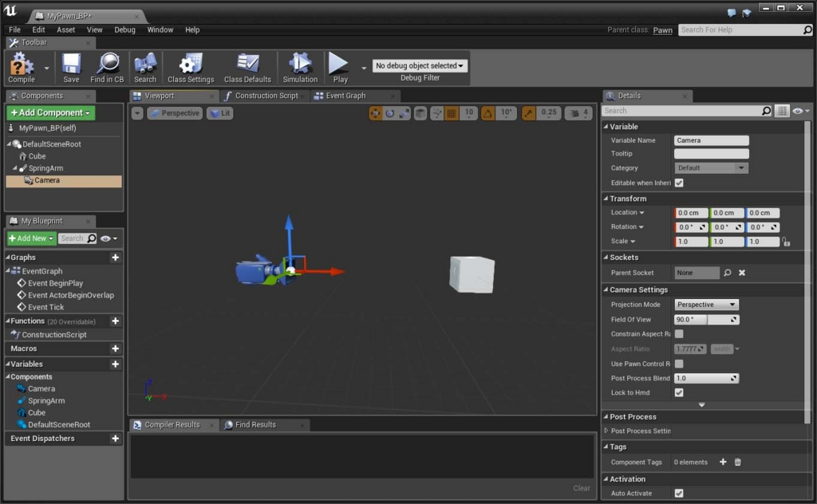Click property matrix grid icon in Details

tap(782, 111)
